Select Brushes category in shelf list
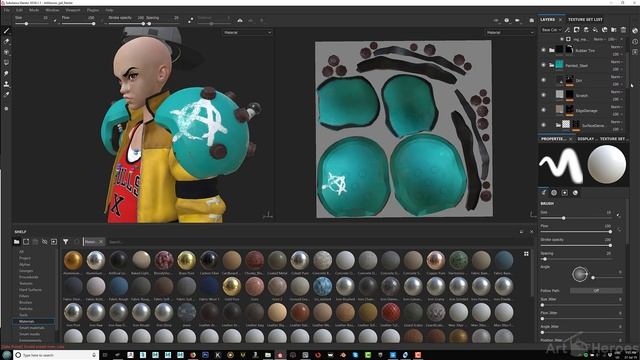This screenshot has height=360, width=640. pyautogui.click(x=25, y=302)
